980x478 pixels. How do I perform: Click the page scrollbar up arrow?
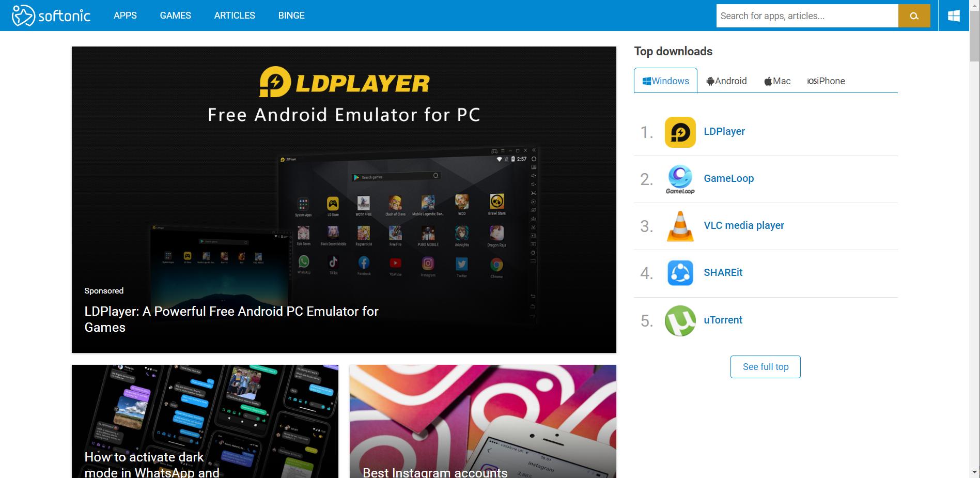click(974, 5)
